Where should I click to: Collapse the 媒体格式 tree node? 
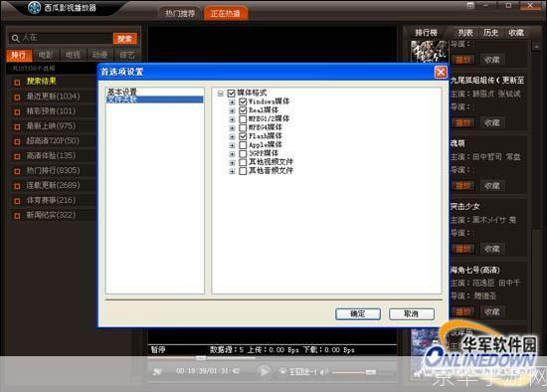pyautogui.click(x=221, y=94)
